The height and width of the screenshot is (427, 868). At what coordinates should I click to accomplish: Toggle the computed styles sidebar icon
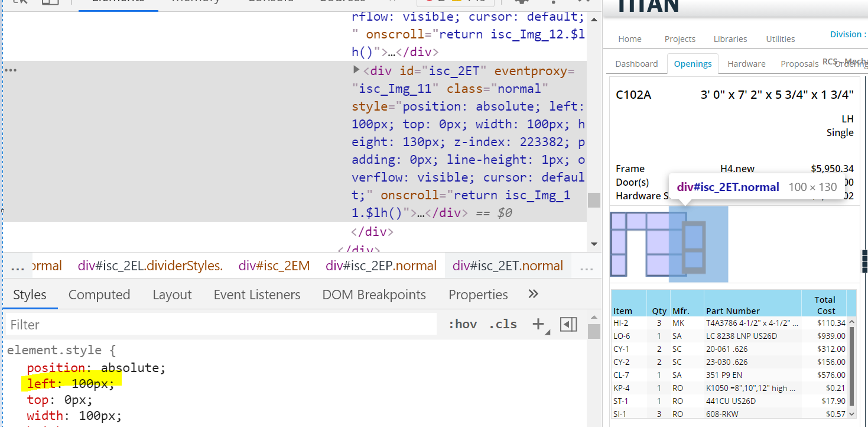point(568,324)
